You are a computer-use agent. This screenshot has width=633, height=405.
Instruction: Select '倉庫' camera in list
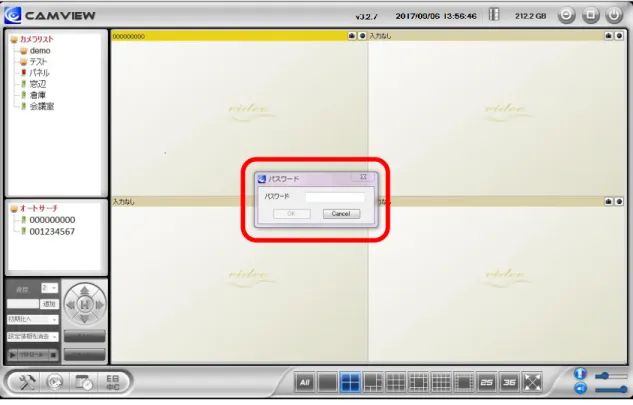point(38,95)
